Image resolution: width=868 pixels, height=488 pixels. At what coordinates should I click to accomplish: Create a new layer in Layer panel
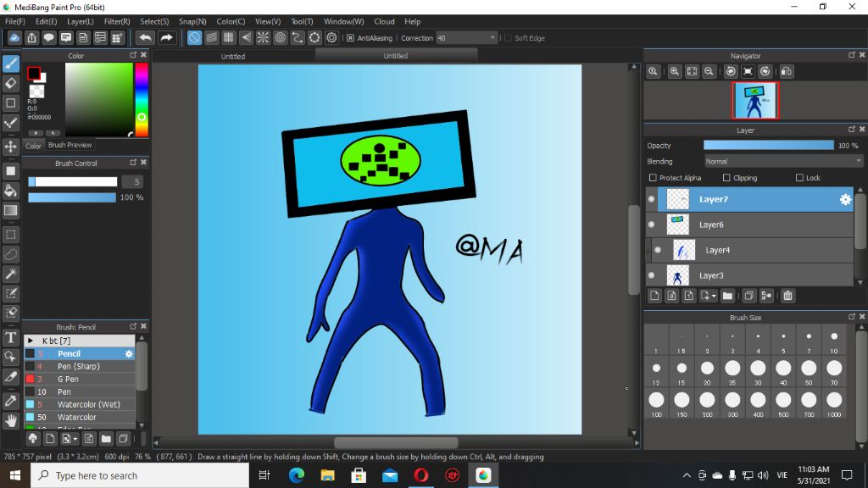click(654, 296)
